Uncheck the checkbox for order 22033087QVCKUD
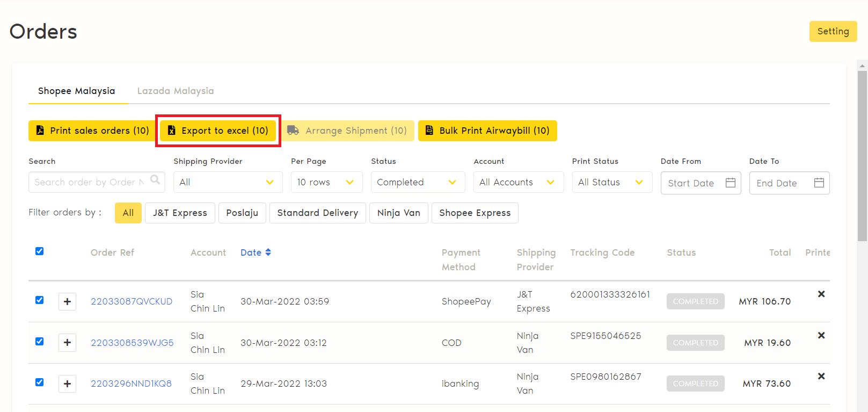The height and width of the screenshot is (412, 868). point(39,300)
